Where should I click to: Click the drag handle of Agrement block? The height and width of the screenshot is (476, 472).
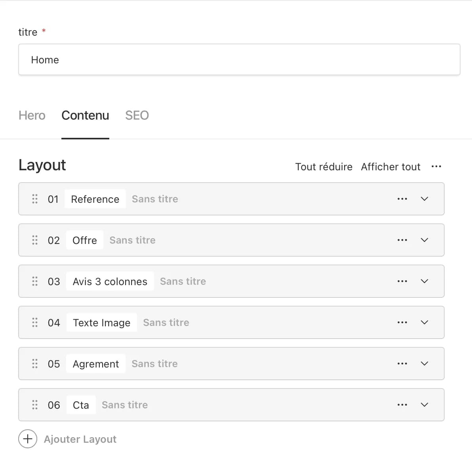pyautogui.click(x=34, y=364)
